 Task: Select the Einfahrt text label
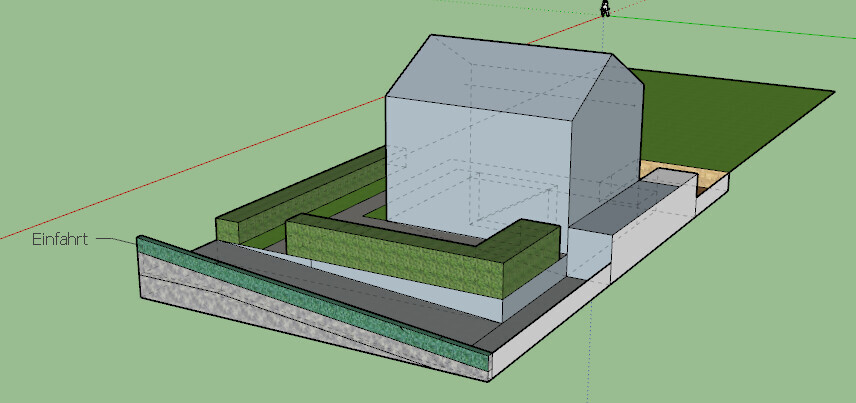coord(61,240)
